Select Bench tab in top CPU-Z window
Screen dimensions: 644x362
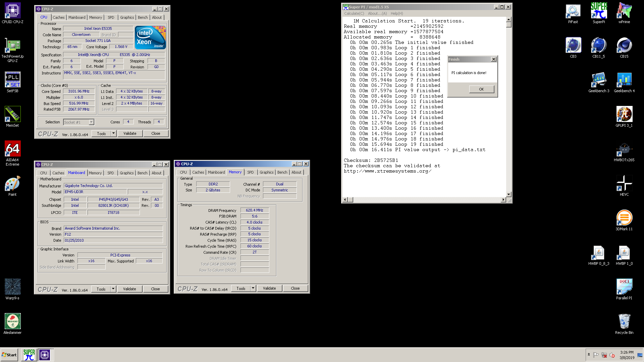coord(143,17)
